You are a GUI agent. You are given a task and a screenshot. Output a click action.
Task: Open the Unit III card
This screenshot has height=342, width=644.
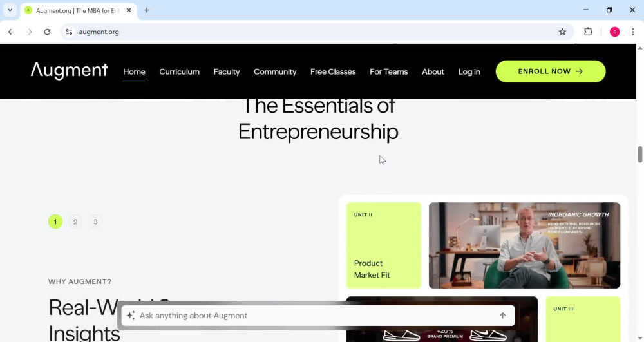coord(583,319)
